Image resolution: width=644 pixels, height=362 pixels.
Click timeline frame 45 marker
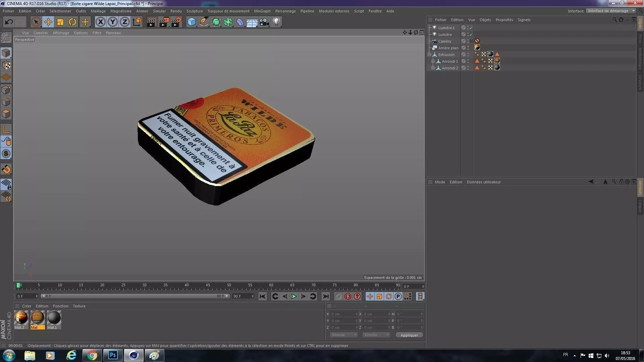click(x=208, y=285)
